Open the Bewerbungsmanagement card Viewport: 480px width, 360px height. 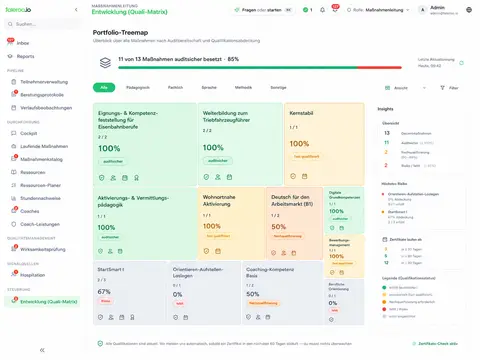point(344,256)
